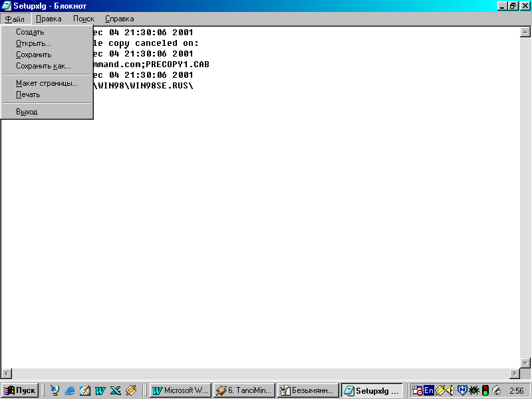Close the Notepad window

[x=525, y=6]
